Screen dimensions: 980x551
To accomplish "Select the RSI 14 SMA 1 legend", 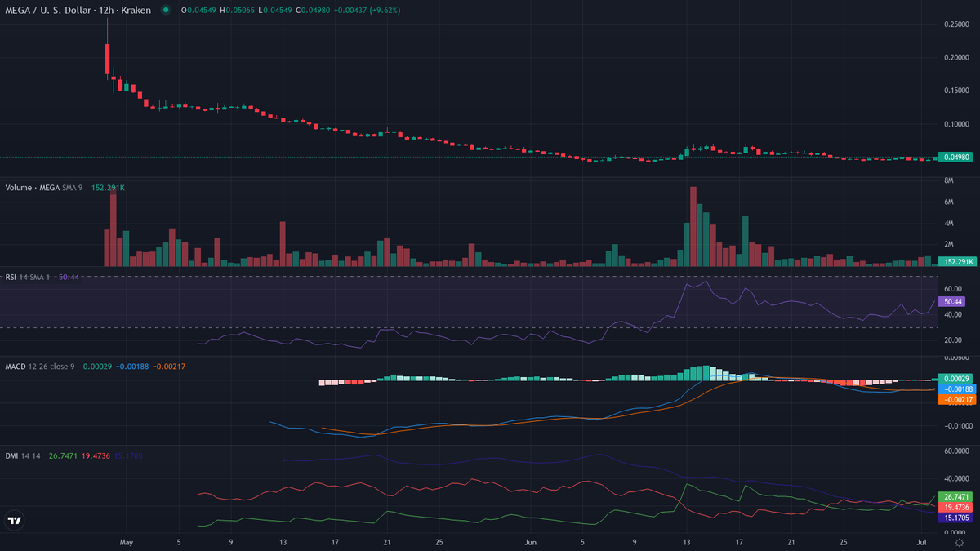I will [28, 278].
